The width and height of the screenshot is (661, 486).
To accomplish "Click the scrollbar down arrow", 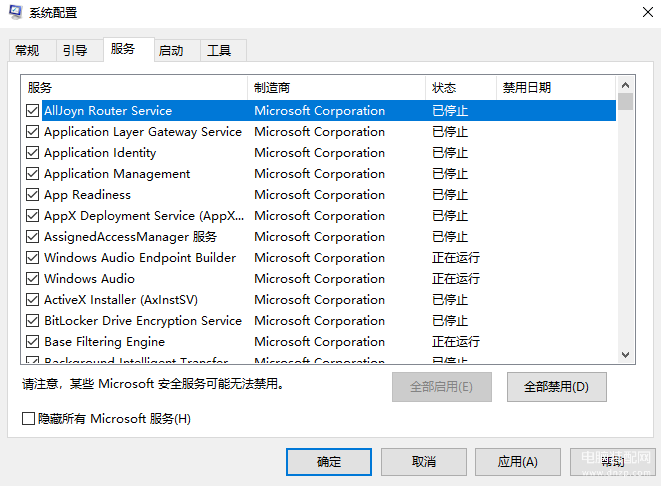I will [x=626, y=355].
